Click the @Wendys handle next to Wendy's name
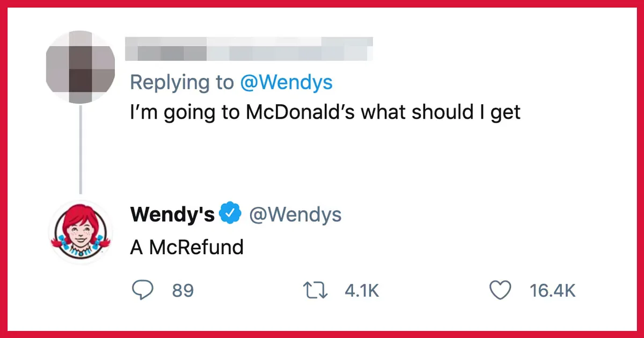Screen dimensions: 644x338 [x=295, y=214]
